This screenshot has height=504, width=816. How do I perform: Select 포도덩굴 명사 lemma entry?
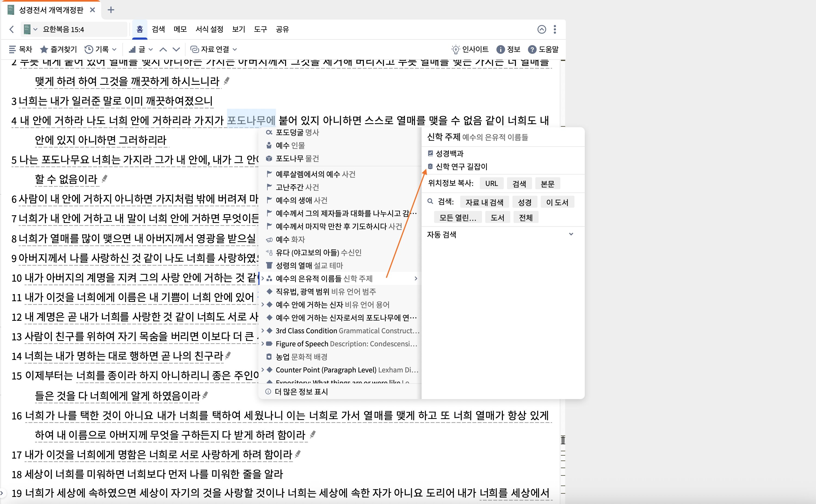pos(340,132)
